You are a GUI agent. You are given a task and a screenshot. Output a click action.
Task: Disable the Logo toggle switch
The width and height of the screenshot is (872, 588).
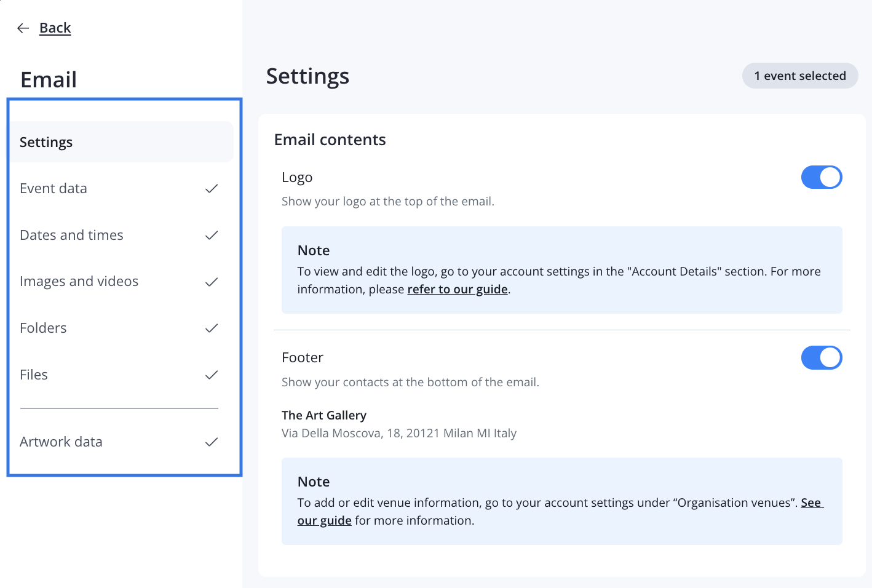[821, 178]
